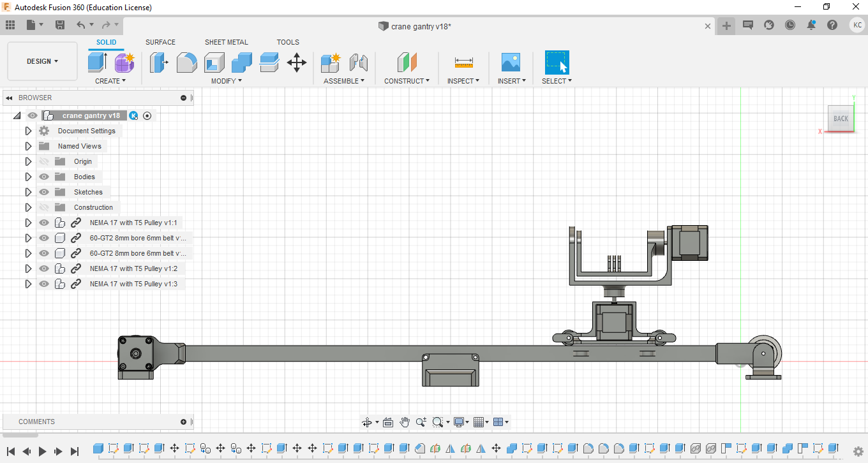The image size is (868, 463).
Task: Open the CONSTRUCT menu
Action: [407, 81]
